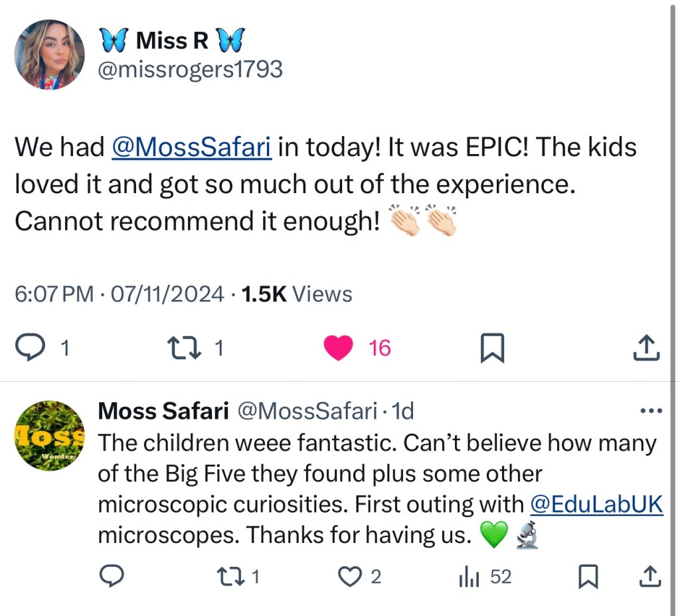Image resolution: width=680 pixels, height=616 pixels.
Task: Share the main tweet by Miss R
Action: pos(647,347)
